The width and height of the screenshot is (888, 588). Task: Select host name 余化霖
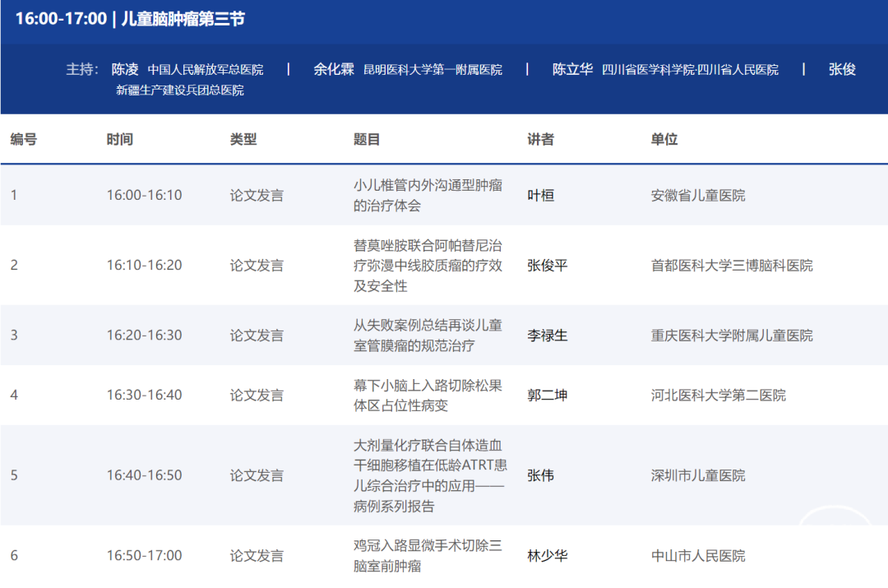pos(333,69)
